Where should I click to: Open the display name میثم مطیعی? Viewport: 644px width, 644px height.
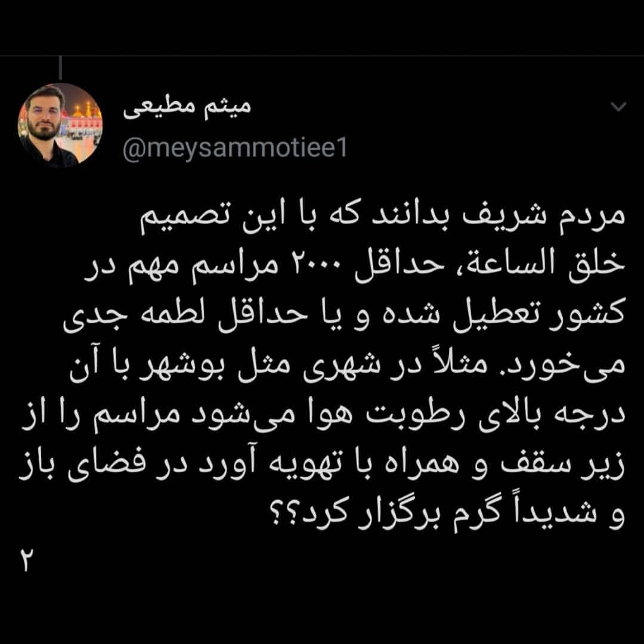187,108
